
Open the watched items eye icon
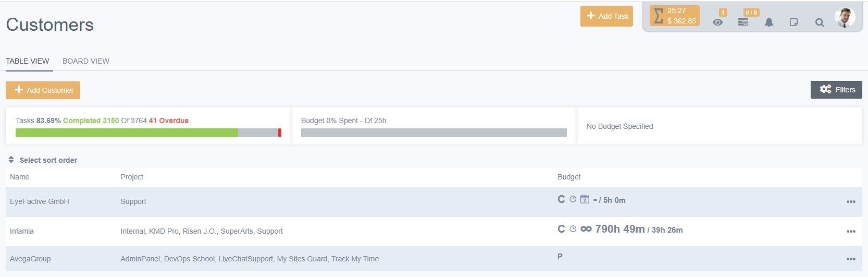coord(717,22)
